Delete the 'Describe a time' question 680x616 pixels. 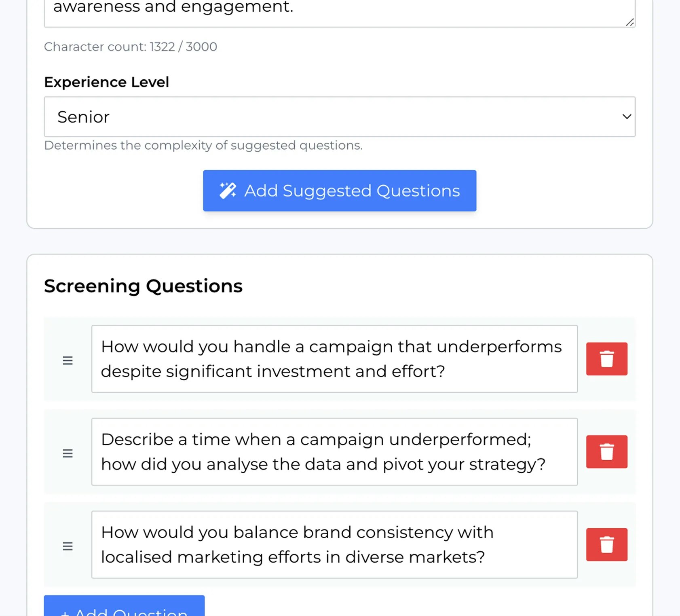point(606,452)
